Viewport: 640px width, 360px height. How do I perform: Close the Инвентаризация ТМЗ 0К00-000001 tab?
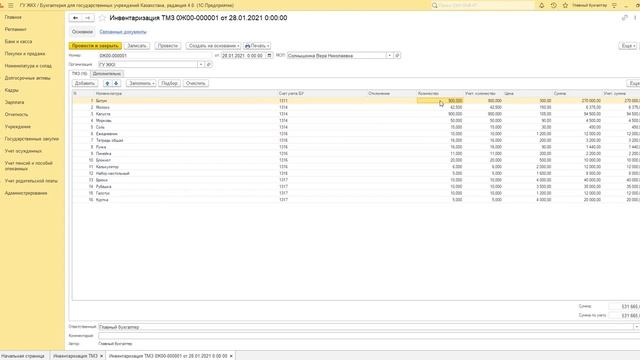(x=231, y=356)
